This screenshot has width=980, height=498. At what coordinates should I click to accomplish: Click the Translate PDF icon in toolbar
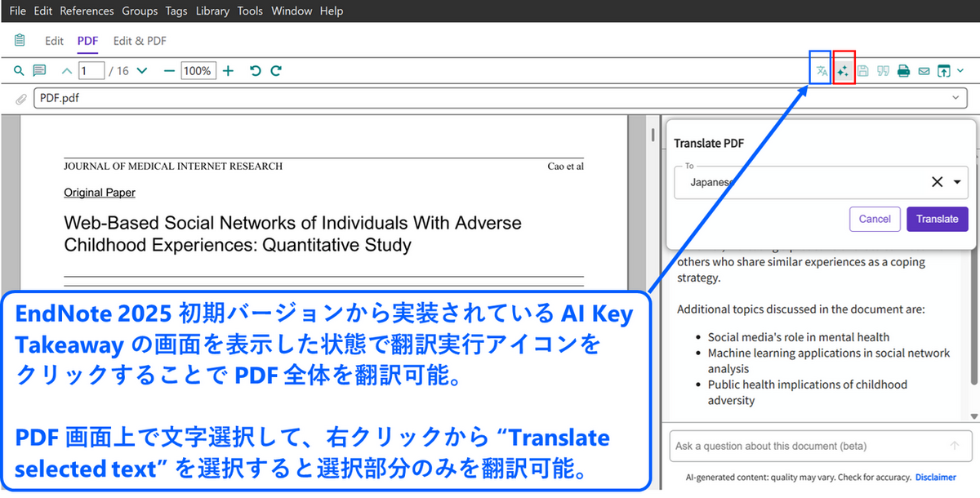[822, 71]
